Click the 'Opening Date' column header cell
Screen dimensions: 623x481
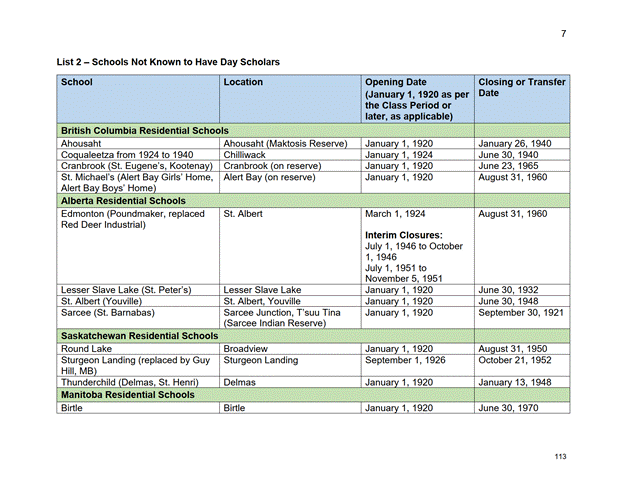(396, 82)
